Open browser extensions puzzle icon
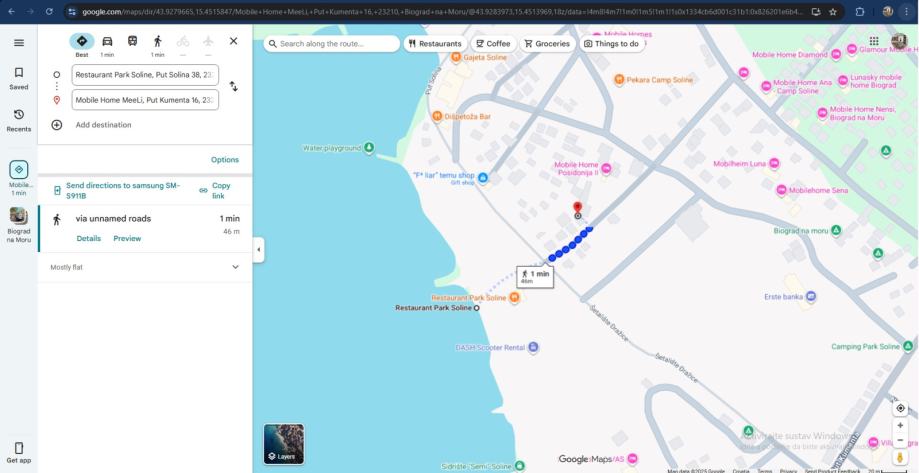This screenshot has height=473, width=919. 860,12
